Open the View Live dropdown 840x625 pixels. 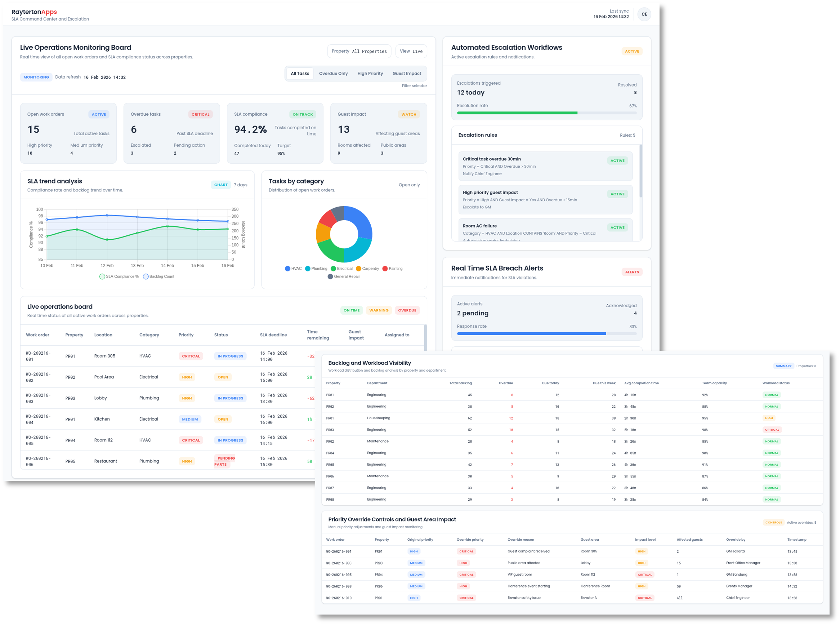pyautogui.click(x=411, y=51)
